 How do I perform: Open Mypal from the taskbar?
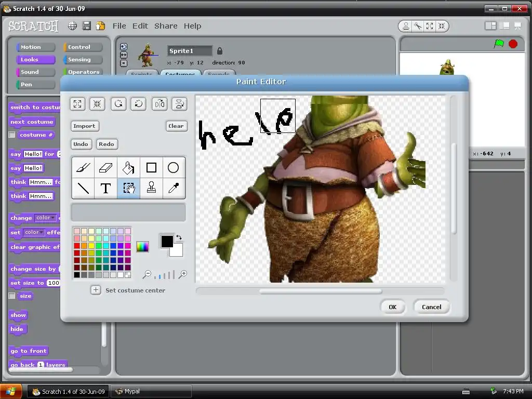(152, 392)
